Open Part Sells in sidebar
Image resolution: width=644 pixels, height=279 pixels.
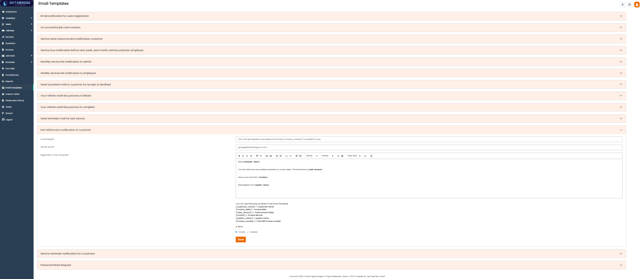click(16, 69)
